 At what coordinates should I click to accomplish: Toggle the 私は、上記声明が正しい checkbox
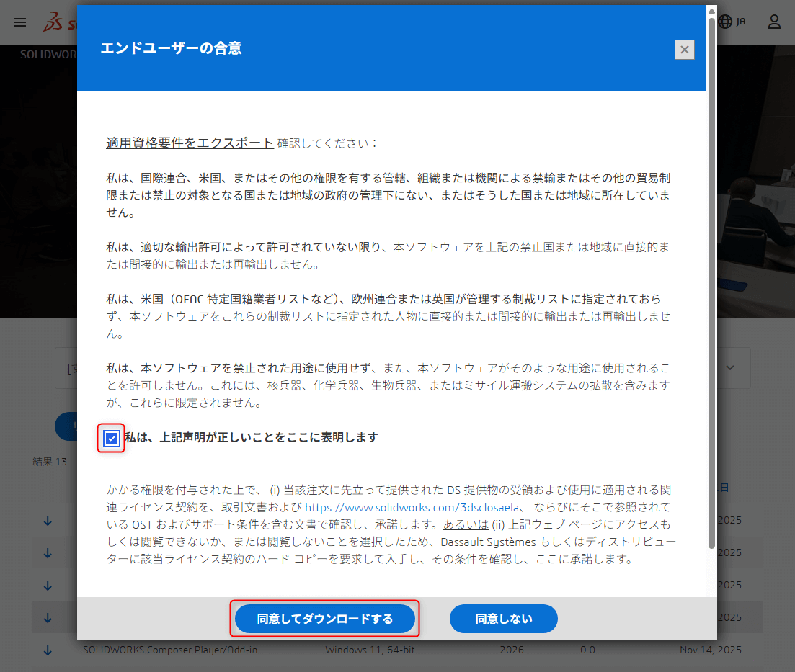pyautogui.click(x=112, y=438)
